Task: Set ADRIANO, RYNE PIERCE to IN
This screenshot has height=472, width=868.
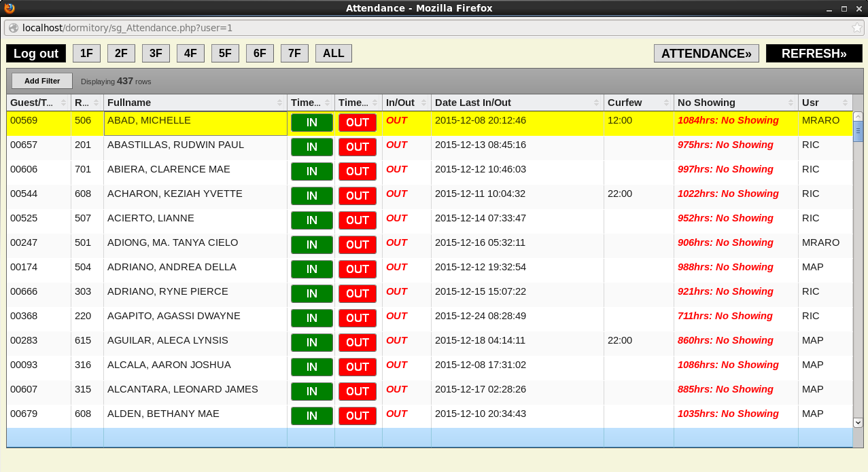Action: pyautogui.click(x=312, y=293)
